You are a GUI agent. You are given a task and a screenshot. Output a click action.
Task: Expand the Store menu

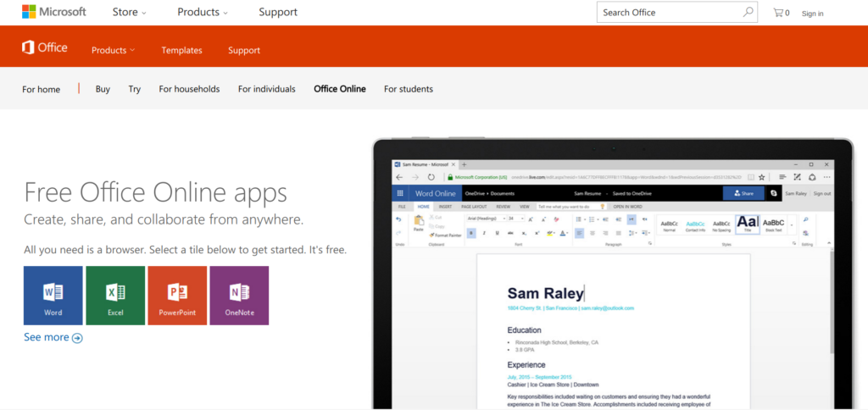click(x=129, y=12)
